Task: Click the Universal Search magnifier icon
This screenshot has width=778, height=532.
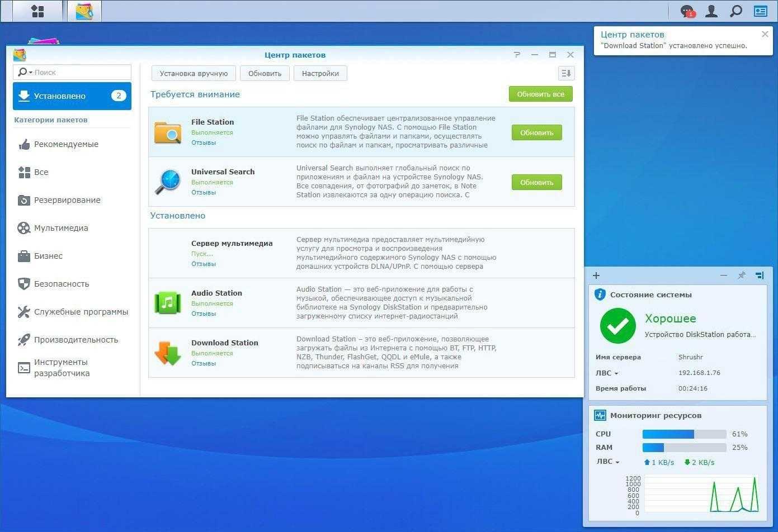Action: tap(168, 182)
